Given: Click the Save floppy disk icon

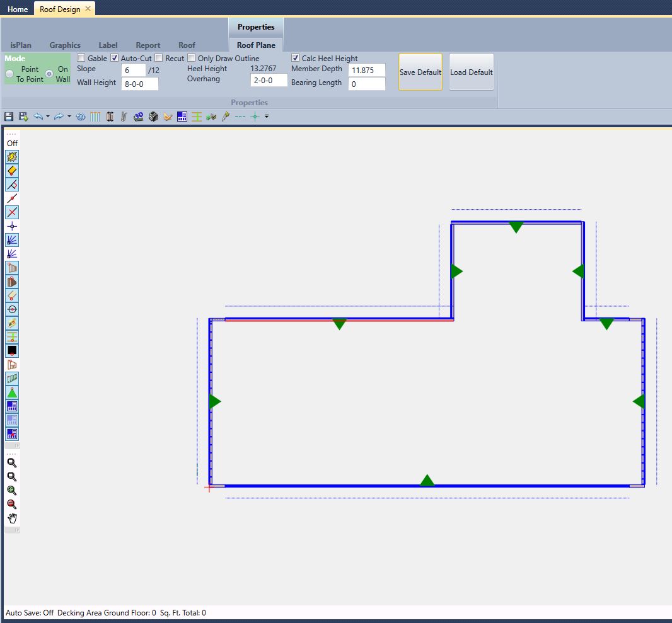Looking at the screenshot, I should [x=9, y=117].
